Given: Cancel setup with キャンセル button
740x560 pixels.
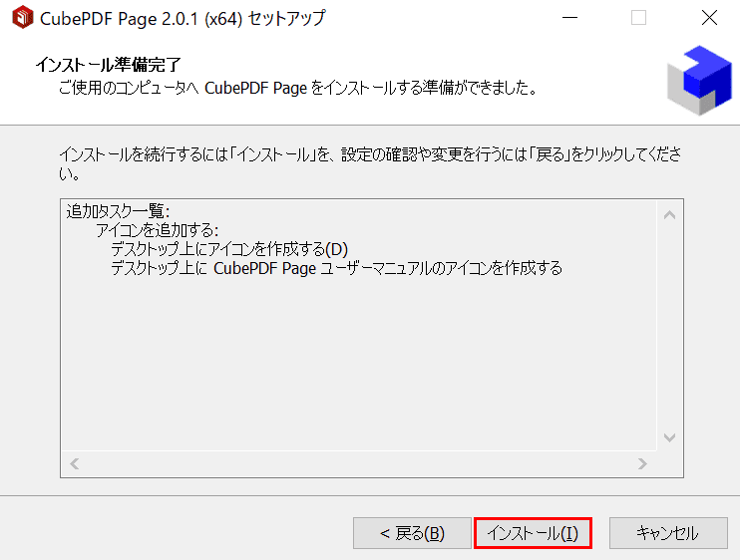Looking at the screenshot, I should (668, 533).
